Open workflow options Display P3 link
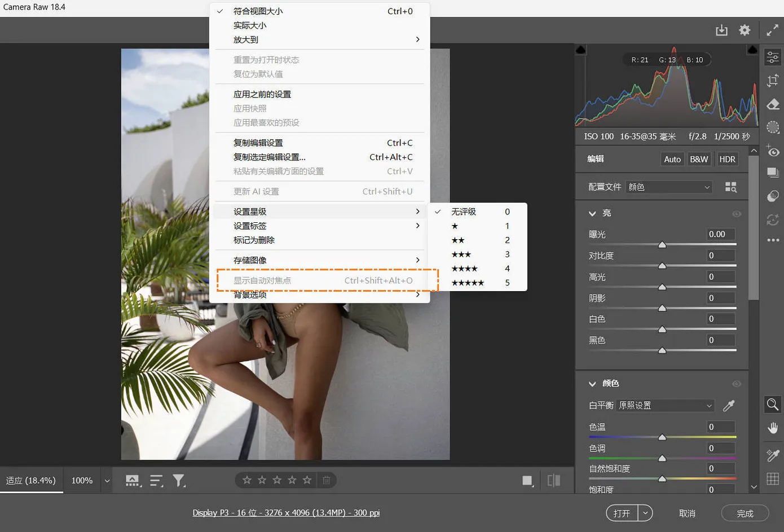Screen dimensions: 784x532 point(286,513)
